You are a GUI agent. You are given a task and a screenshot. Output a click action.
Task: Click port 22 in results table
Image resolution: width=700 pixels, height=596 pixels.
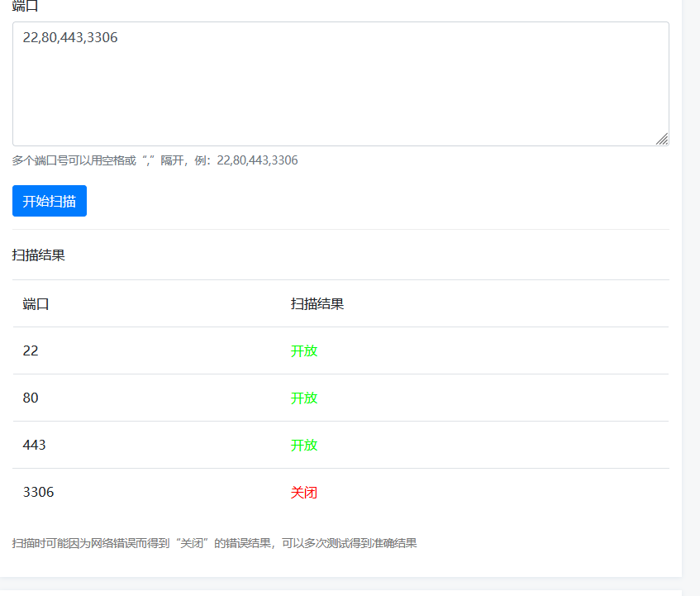[x=31, y=350]
